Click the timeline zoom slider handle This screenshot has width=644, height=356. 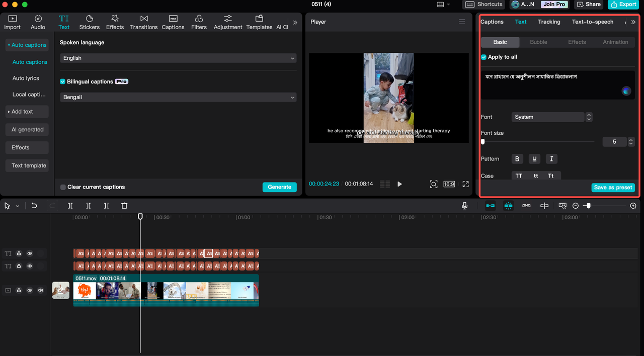[588, 206]
